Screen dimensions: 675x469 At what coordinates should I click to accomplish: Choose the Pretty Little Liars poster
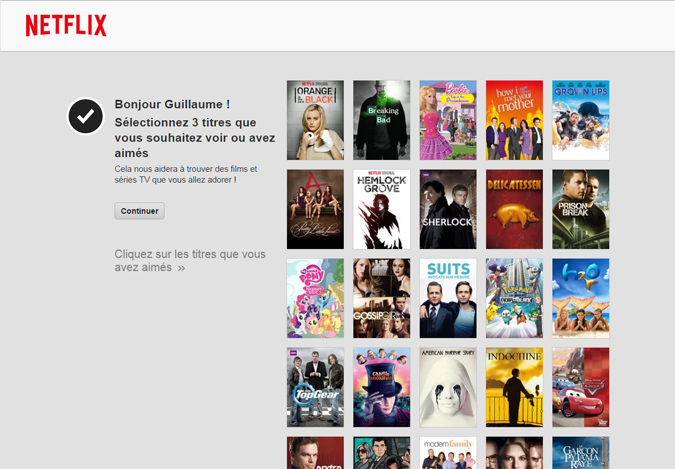point(315,209)
